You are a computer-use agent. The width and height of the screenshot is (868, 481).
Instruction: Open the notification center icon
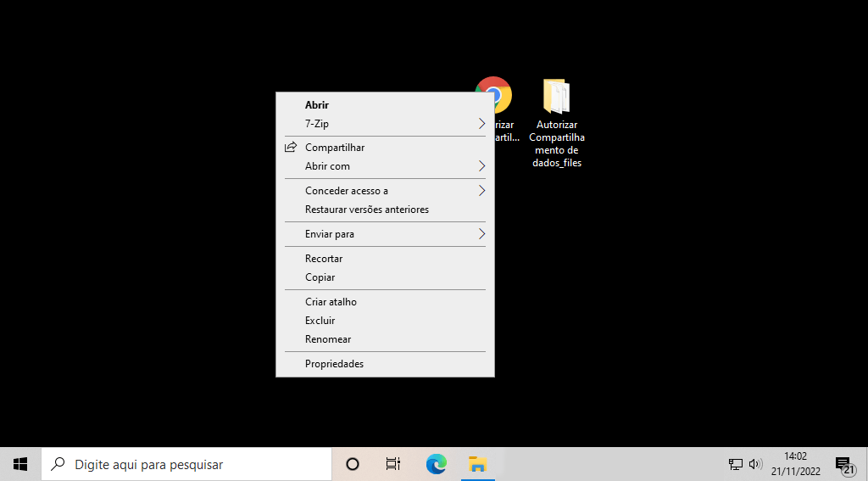pos(843,464)
